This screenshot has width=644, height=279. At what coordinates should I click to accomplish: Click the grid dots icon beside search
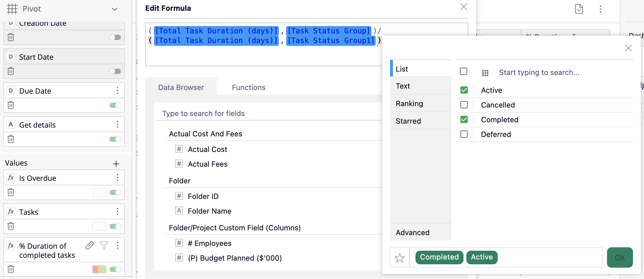tap(485, 73)
